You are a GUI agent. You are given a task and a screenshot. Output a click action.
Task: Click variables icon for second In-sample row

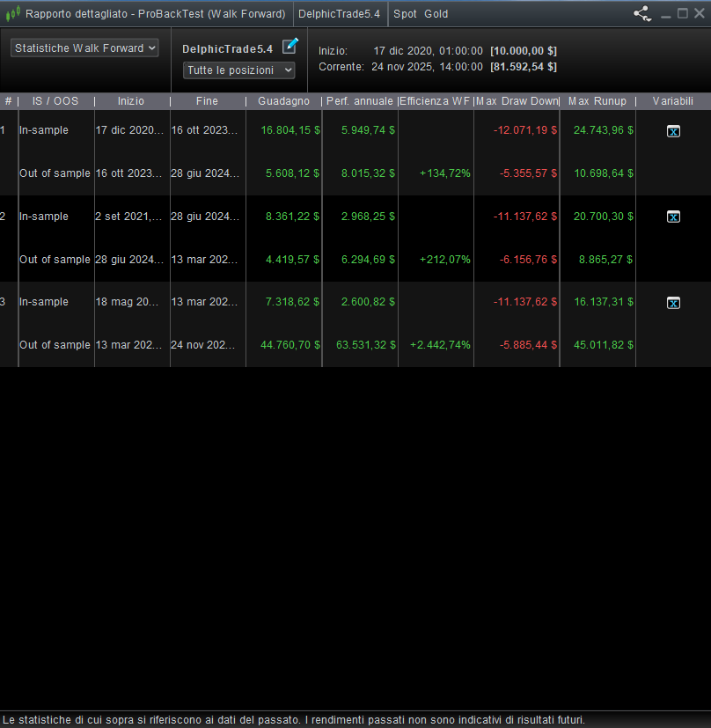click(x=673, y=217)
